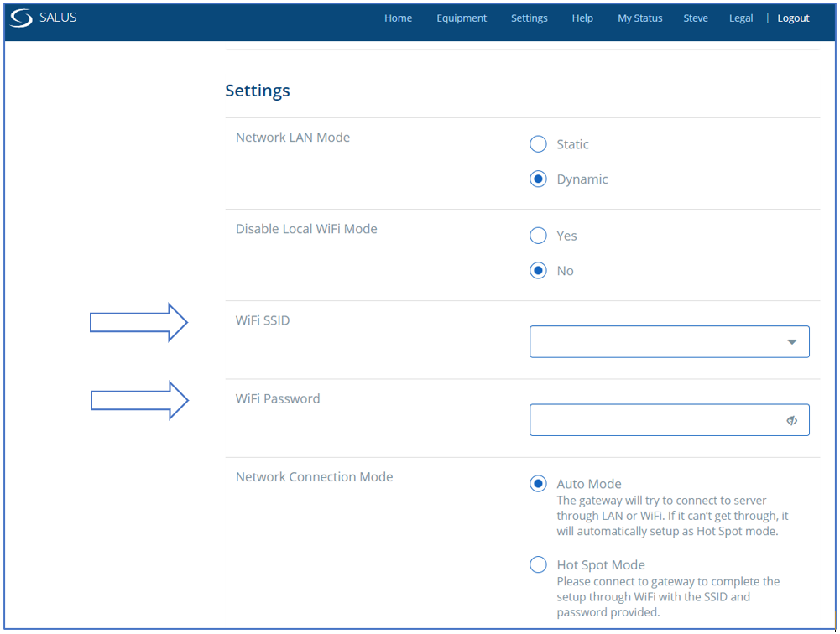This screenshot has width=840, height=634.
Task: Click the Auto Mode description text
Action: click(x=672, y=516)
